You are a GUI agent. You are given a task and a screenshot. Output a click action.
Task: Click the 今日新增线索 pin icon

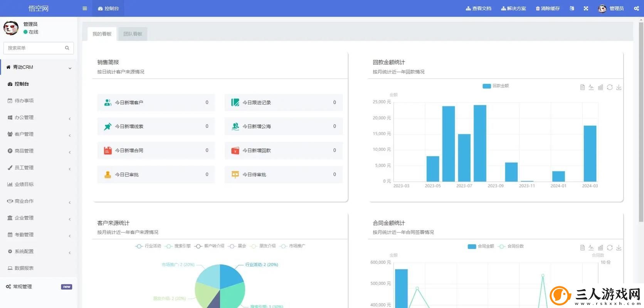(x=108, y=126)
